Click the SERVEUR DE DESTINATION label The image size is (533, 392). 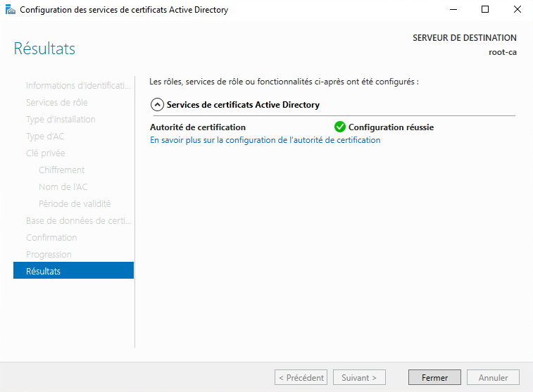tap(464, 38)
